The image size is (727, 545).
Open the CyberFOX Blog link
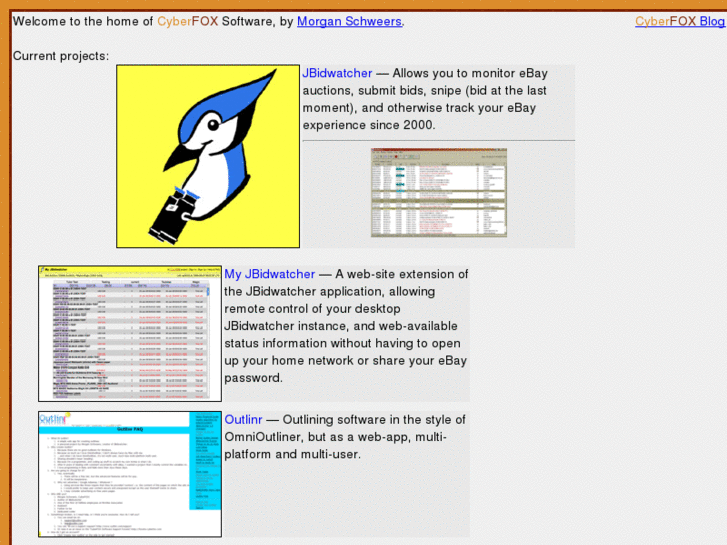680,22
